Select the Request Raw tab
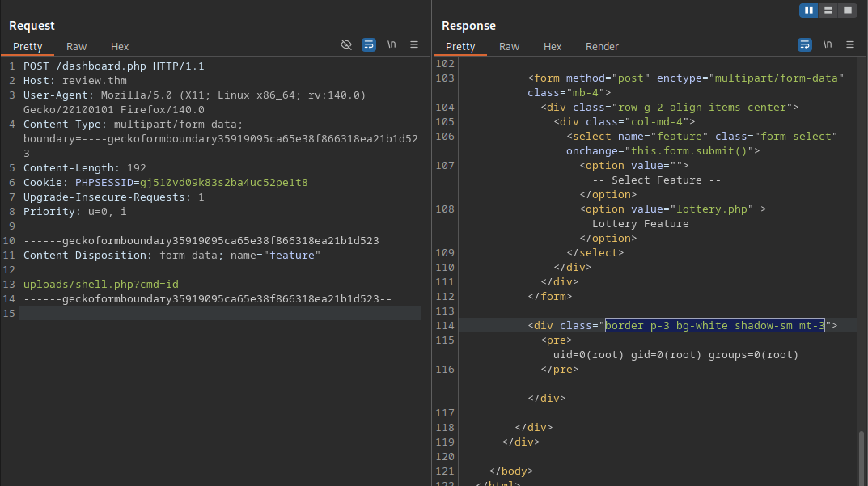 coord(76,46)
